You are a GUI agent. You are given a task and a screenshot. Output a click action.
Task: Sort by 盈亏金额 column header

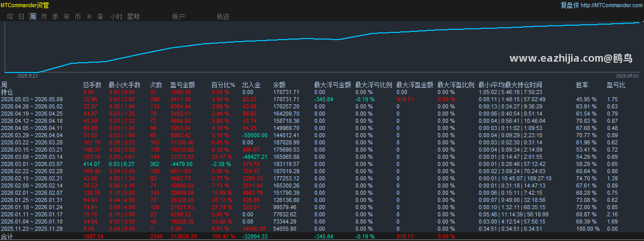tap(182, 85)
